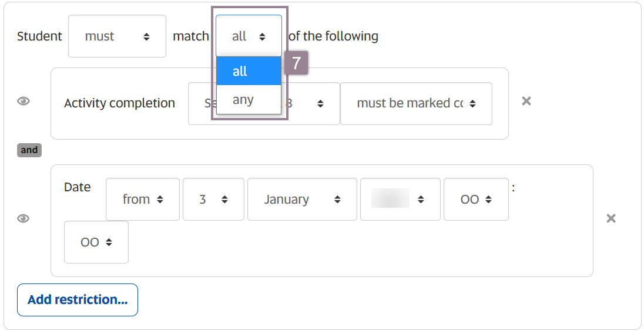
Task: Open the 'must' student requirement dropdown
Action: [x=117, y=36]
